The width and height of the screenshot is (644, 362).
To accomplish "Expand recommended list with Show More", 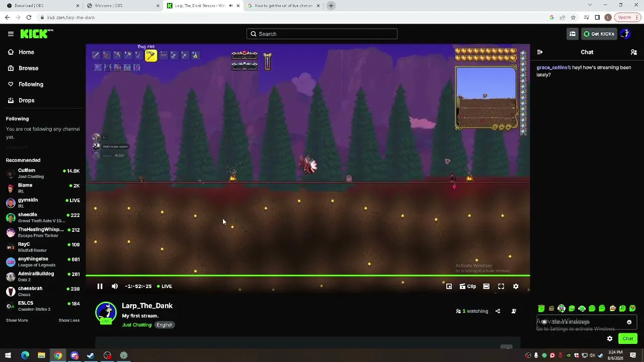I will pyautogui.click(x=17, y=320).
